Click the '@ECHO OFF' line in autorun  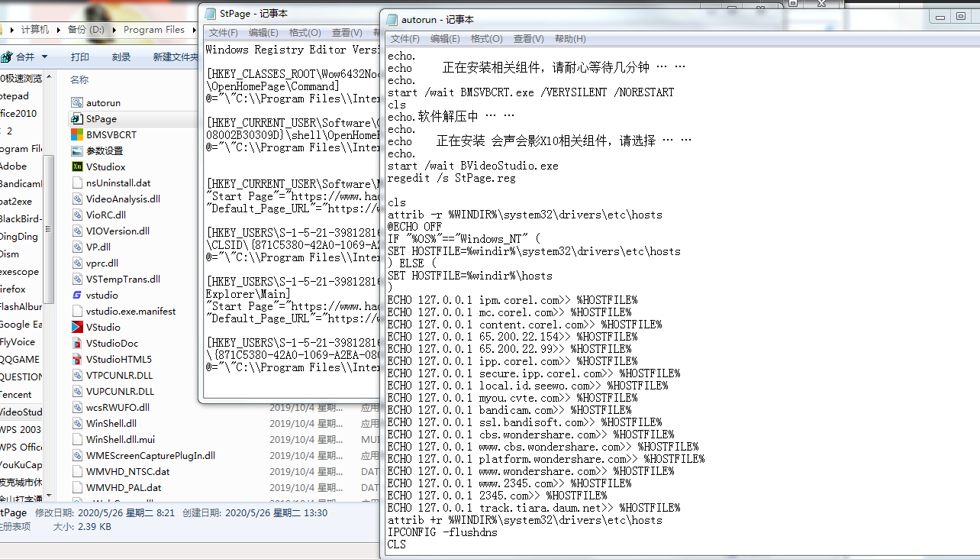pyautogui.click(x=414, y=227)
